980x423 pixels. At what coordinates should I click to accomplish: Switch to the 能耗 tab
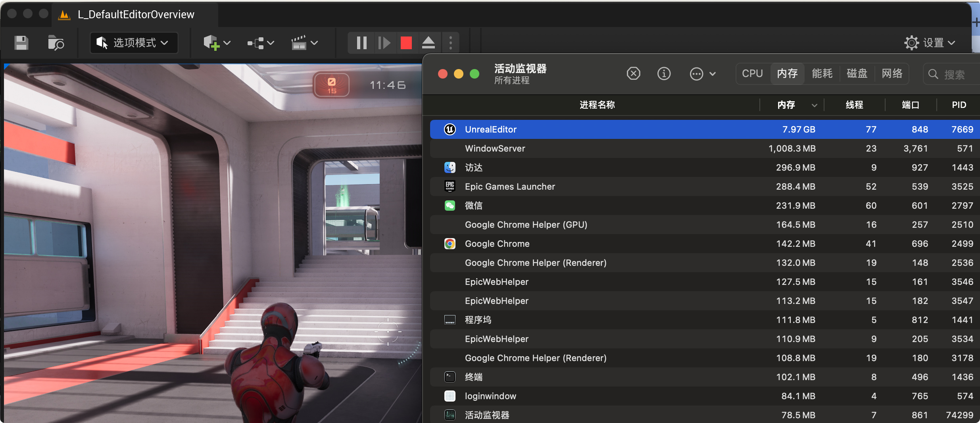coord(822,73)
